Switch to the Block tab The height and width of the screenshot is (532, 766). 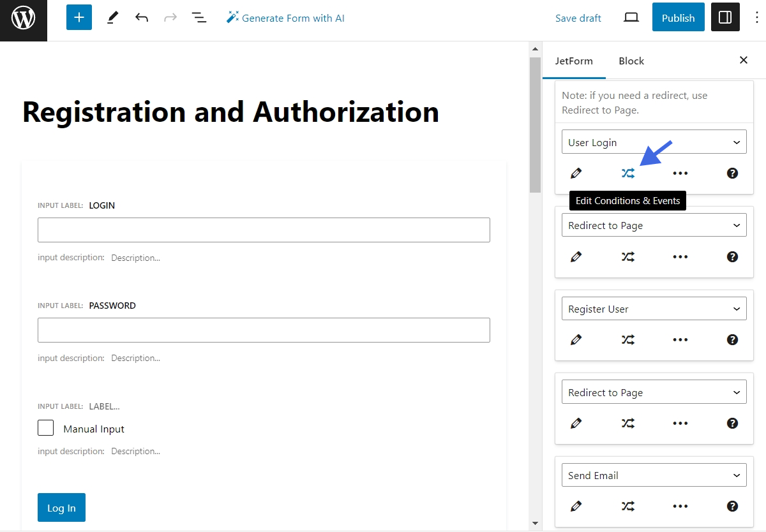[631, 61]
